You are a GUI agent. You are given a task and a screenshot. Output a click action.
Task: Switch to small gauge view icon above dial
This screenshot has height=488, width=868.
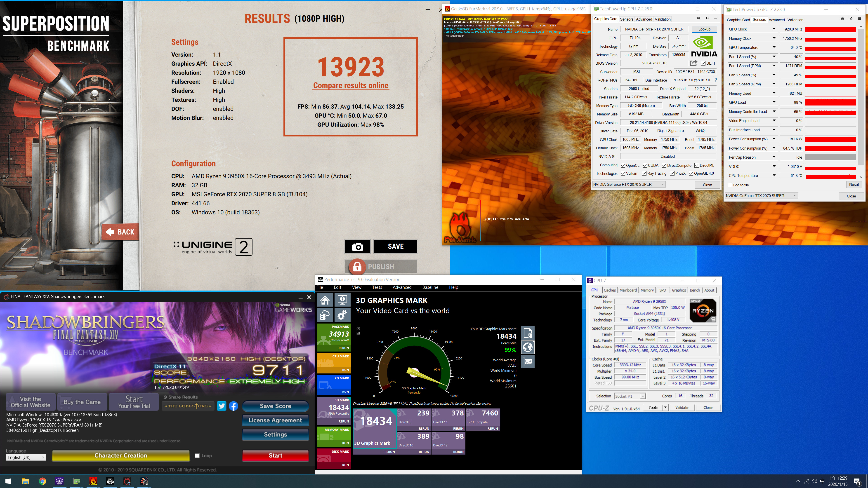[x=358, y=328]
